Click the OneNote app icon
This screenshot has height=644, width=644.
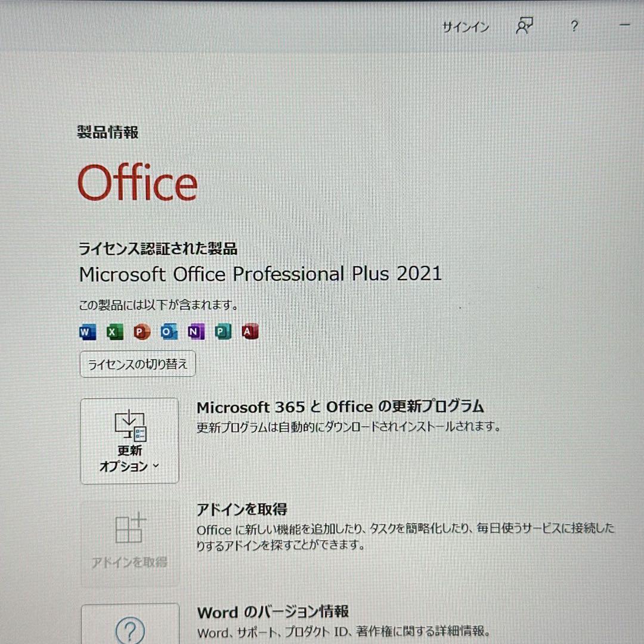pyautogui.click(x=196, y=332)
